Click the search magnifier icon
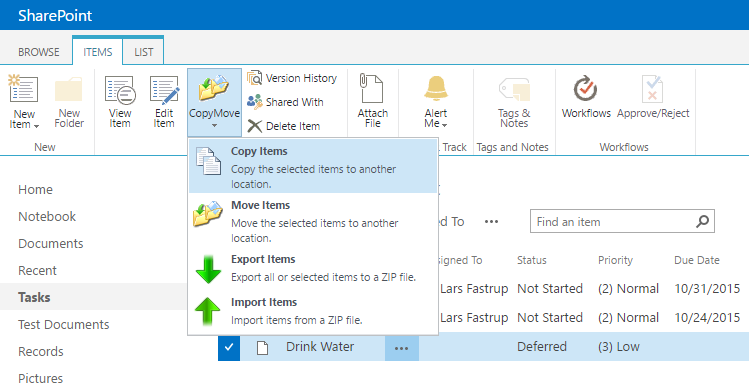 (702, 221)
